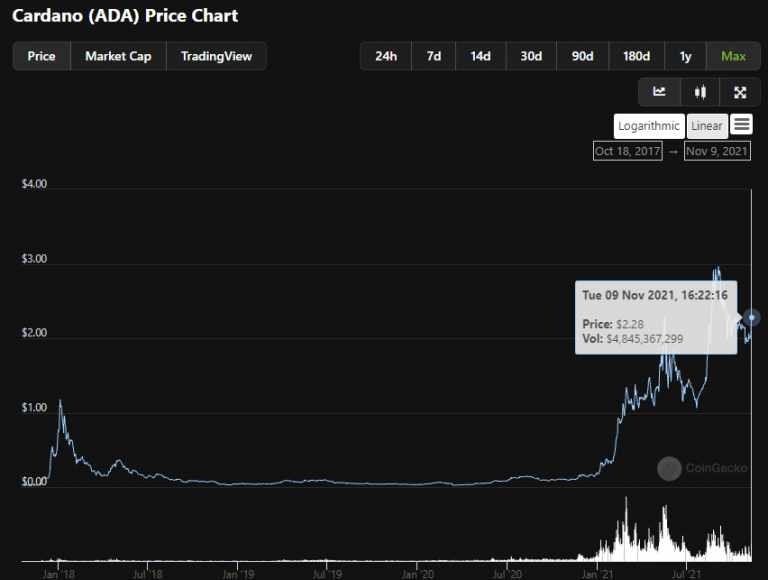Click the CoinGecko watermark logo
The width and height of the screenshot is (768, 580).
click(x=669, y=468)
